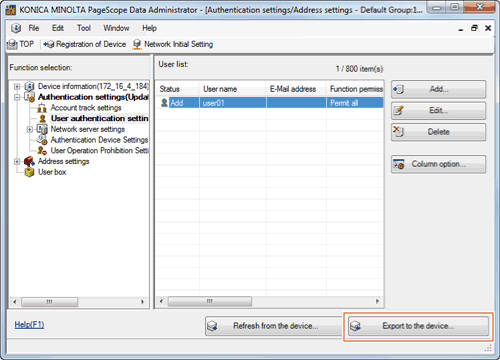
Task: Click Export to the device...
Action: tap(418, 326)
